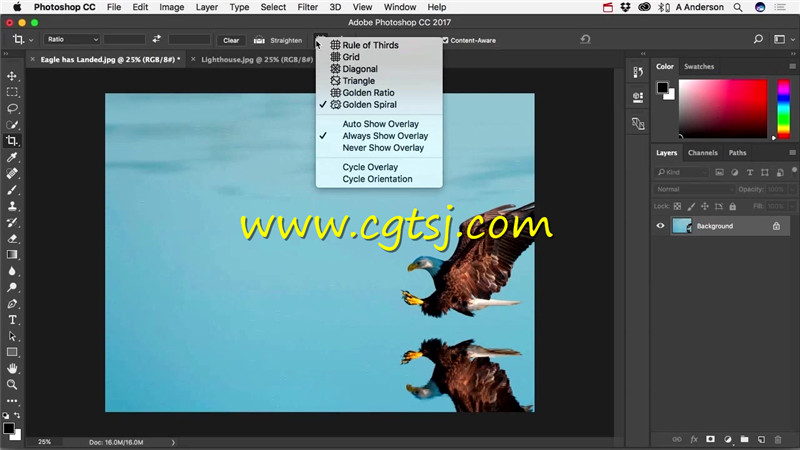The height and width of the screenshot is (450, 800).
Task: Click the Straighten level icon
Action: [259, 40]
